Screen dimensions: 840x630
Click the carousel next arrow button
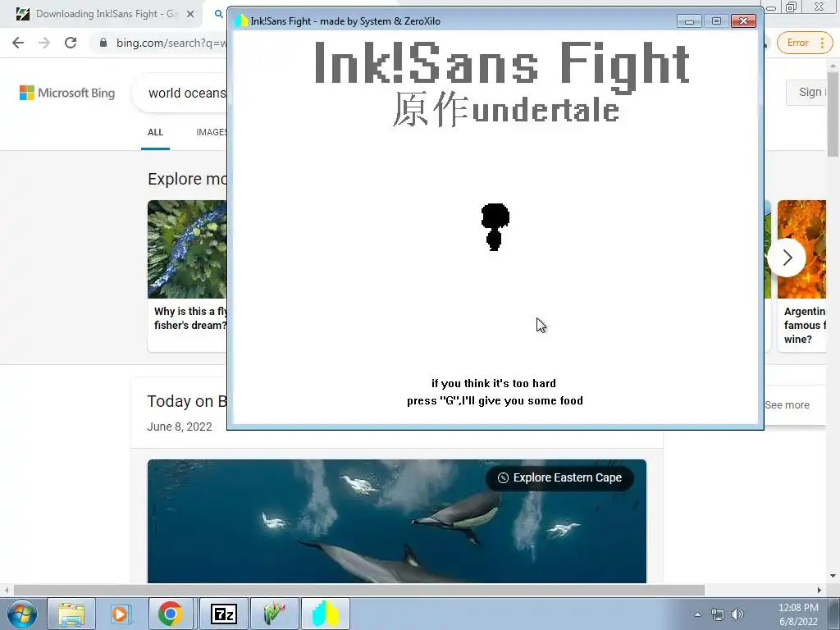pyautogui.click(x=787, y=258)
